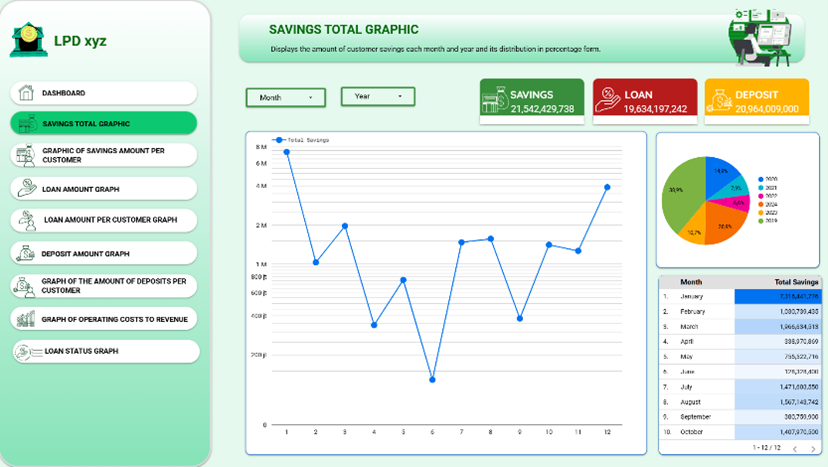Click the icon on the green Savings card
This screenshot has width=828, height=467.
tap(494, 101)
